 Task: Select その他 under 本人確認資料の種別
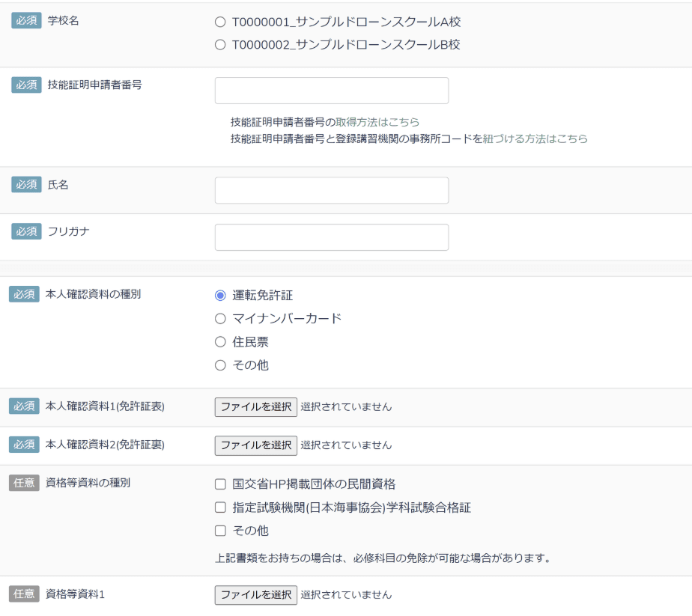click(x=220, y=365)
